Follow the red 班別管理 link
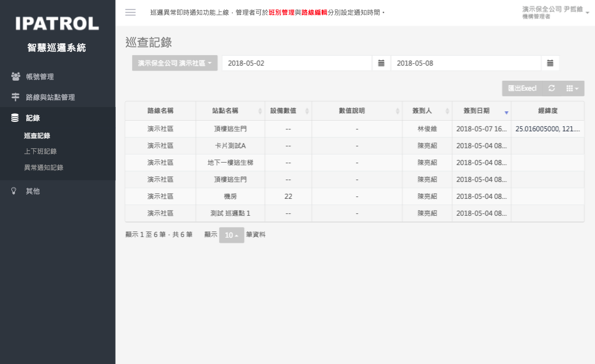595x364 pixels. [x=281, y=13]
